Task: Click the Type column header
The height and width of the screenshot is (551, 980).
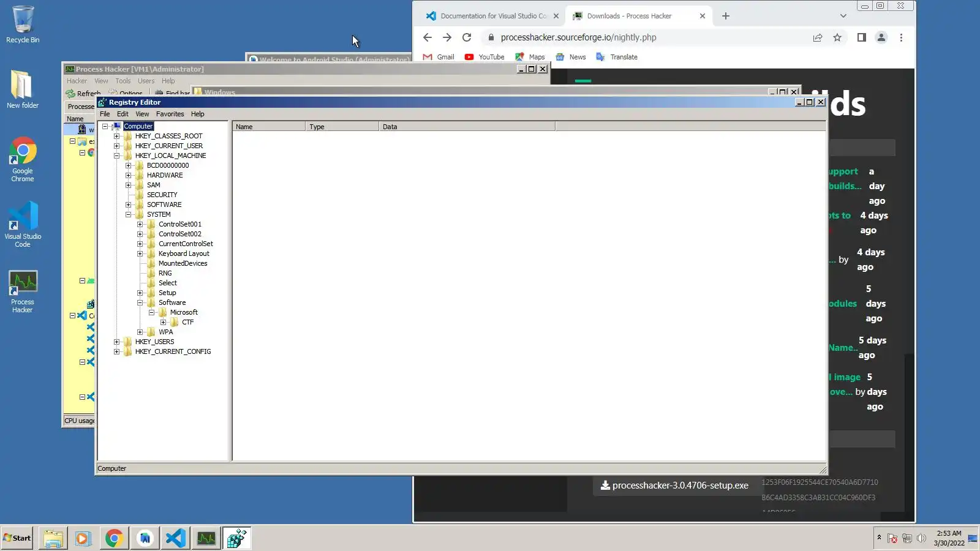Action: tap(342, 127)
